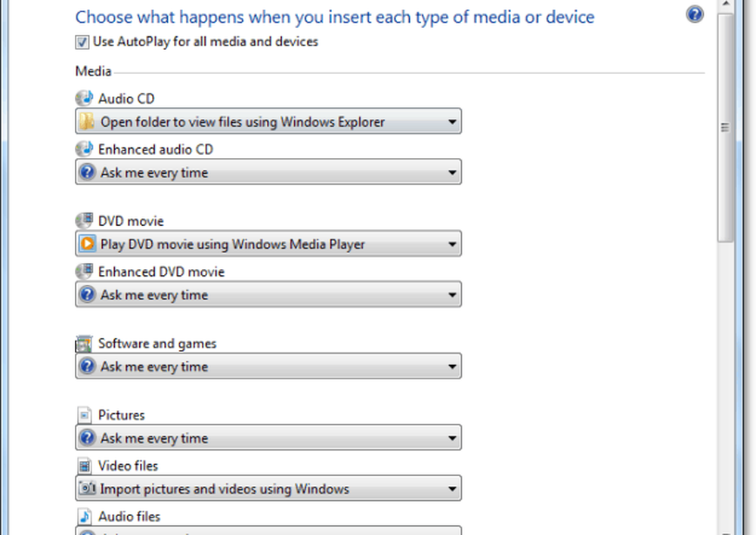Click the Video files film icon
The height and width of the screenshot is (535, 756).
point(85,465)
